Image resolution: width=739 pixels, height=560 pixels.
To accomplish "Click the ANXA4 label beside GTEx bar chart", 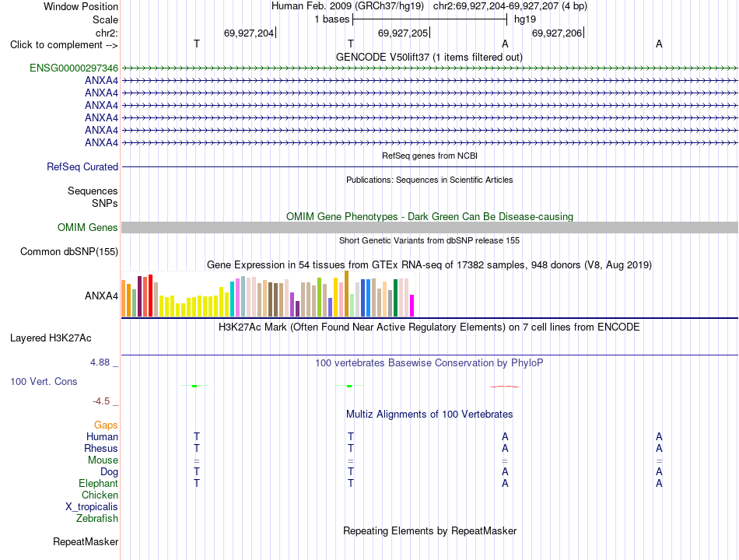I will click(101, 296).
